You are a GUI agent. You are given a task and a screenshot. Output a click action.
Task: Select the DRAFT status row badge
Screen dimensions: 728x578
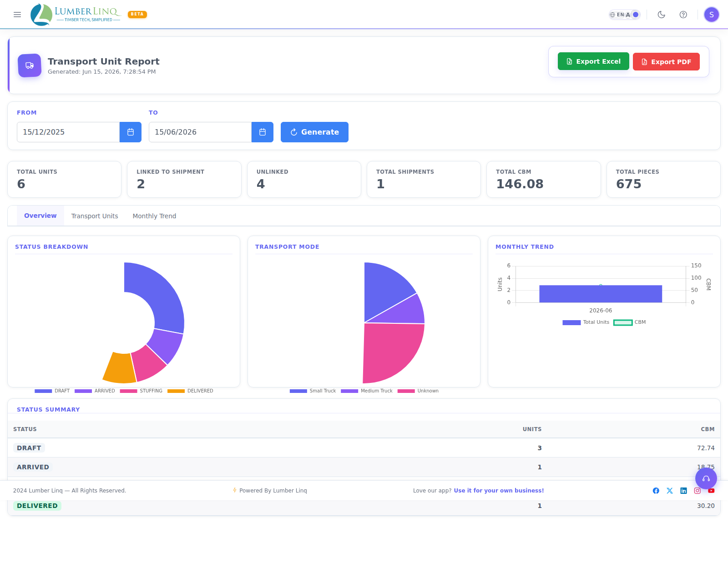coord(29,448)
